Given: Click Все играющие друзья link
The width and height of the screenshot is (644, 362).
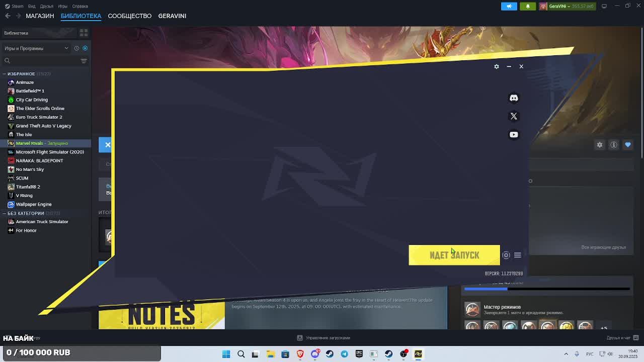Looking at the screenshot, I should [x=604, y=247].
